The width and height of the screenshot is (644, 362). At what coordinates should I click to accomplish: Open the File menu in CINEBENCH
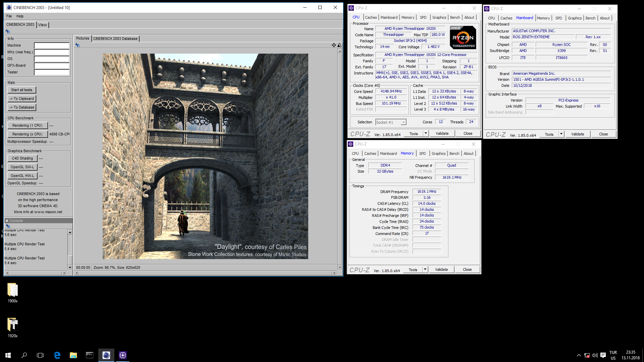pyautogui.click(x=9, y=16)
